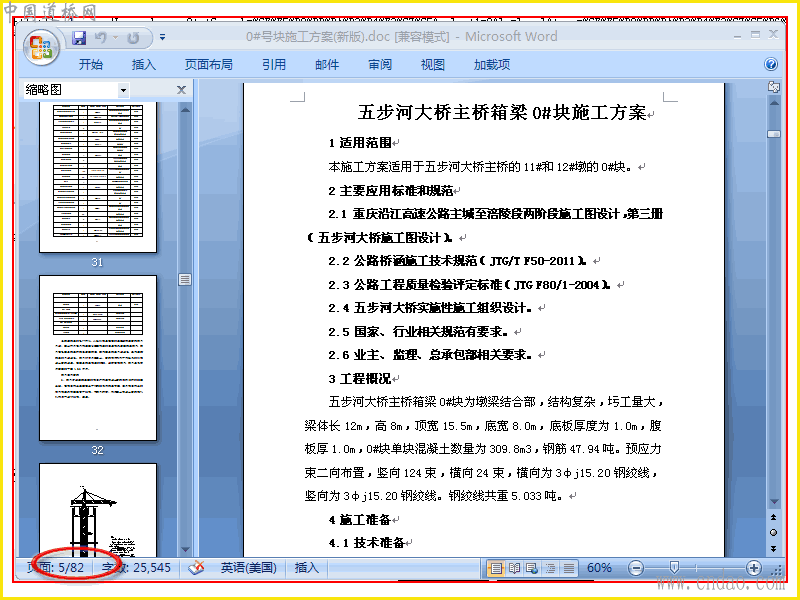Open the 缩略图 pane dropdown

click(x=123, y=90)
